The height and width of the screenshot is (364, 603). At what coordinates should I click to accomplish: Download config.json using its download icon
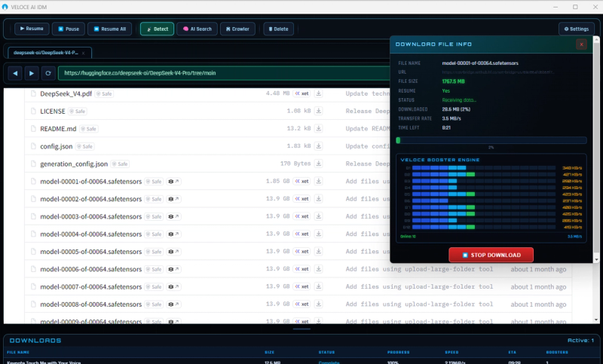[318, 146]
